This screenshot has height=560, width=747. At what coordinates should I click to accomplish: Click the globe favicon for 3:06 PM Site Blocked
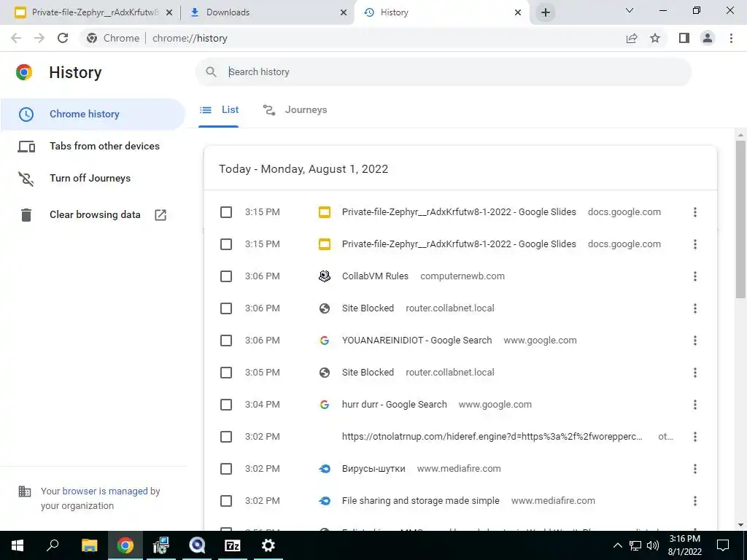pyautogui.click(x=325, y=308)
